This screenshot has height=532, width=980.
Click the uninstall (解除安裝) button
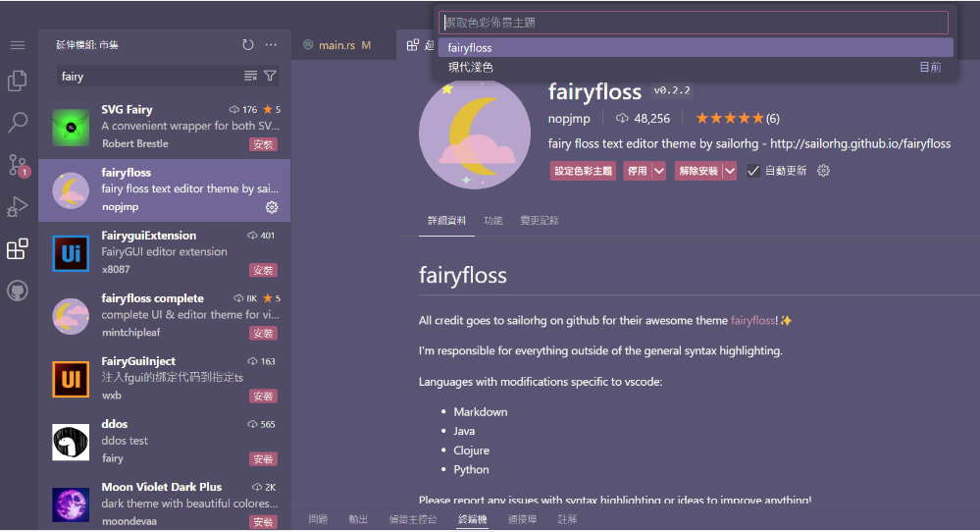point(698,171)
